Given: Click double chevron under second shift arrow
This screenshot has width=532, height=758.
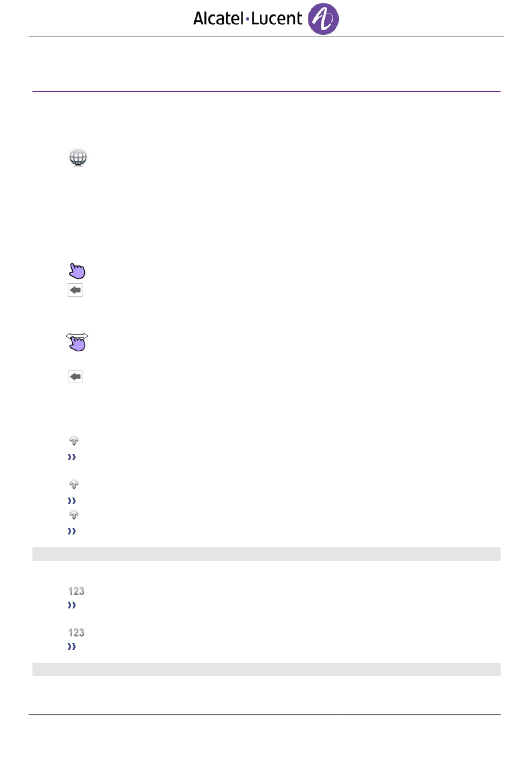Looking at the screenshot, I should [72, 501].
